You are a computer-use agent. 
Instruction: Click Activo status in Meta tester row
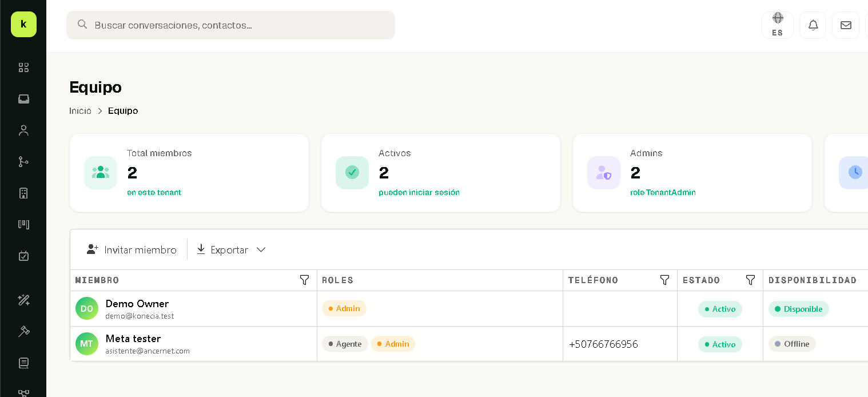(720, 344)
